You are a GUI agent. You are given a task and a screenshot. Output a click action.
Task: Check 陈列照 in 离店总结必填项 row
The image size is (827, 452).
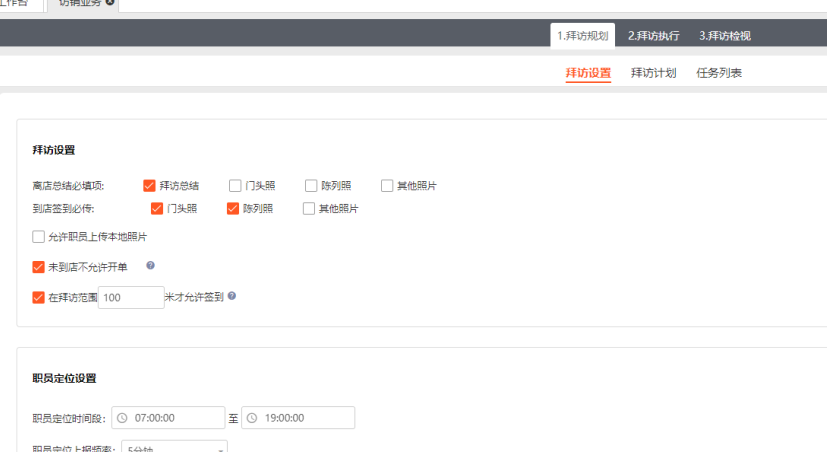(311, 185)
